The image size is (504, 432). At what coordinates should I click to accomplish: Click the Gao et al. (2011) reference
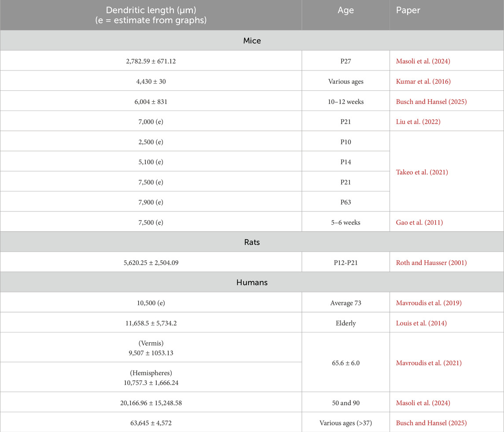(419, 222)
